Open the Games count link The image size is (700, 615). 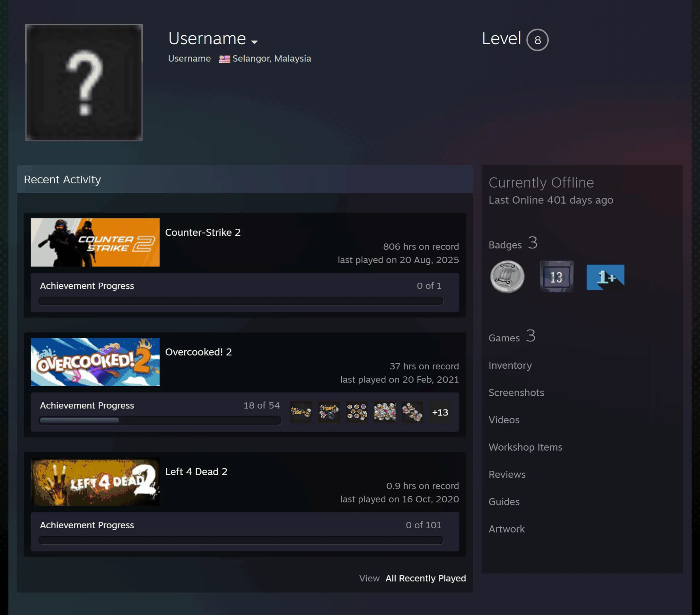512,336
